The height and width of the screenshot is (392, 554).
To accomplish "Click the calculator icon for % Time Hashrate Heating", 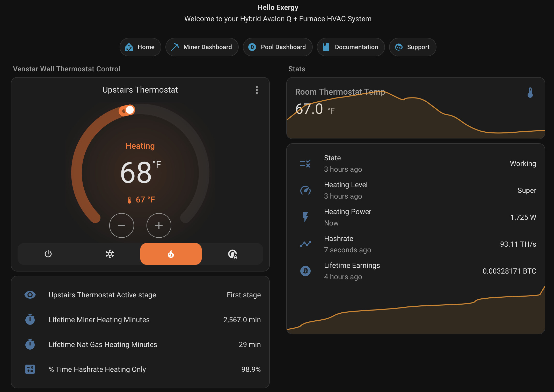I will tap(30, 369).
